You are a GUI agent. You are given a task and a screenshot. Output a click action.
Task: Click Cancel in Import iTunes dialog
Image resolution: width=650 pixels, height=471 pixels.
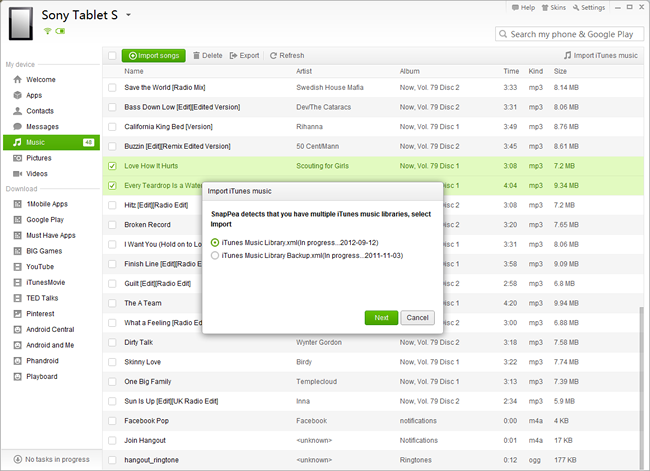click(417, 318)
